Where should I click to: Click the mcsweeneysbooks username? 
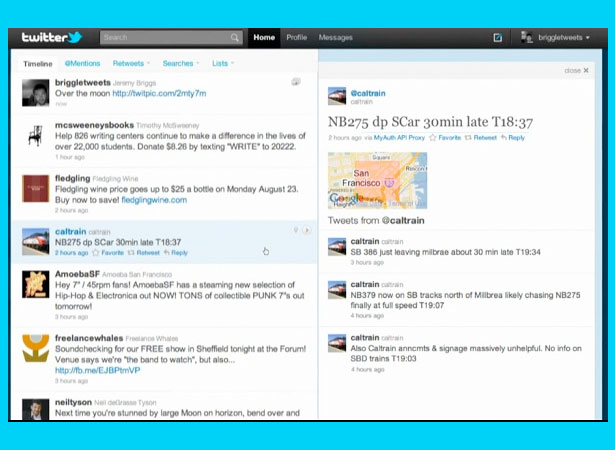coord(95,125)
